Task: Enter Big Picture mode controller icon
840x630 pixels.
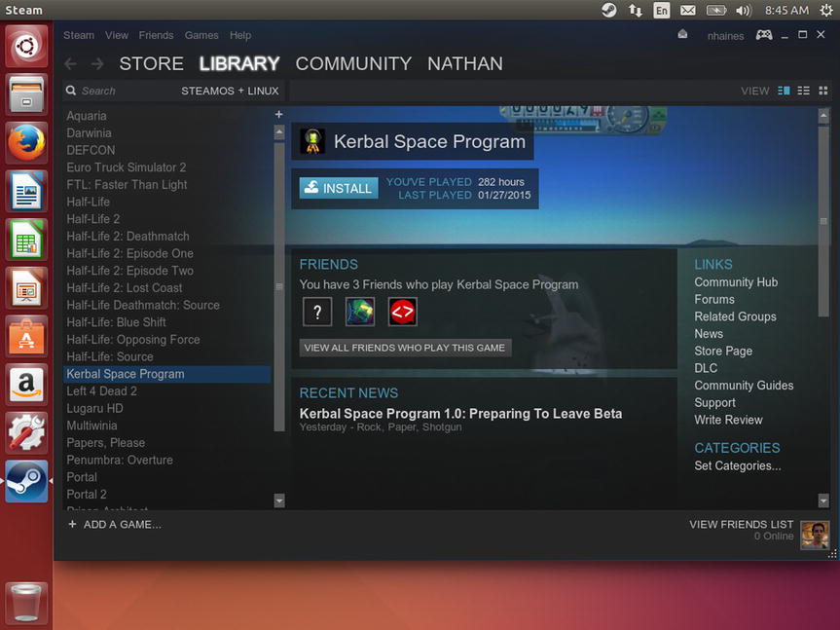Action: pos(764,35)
